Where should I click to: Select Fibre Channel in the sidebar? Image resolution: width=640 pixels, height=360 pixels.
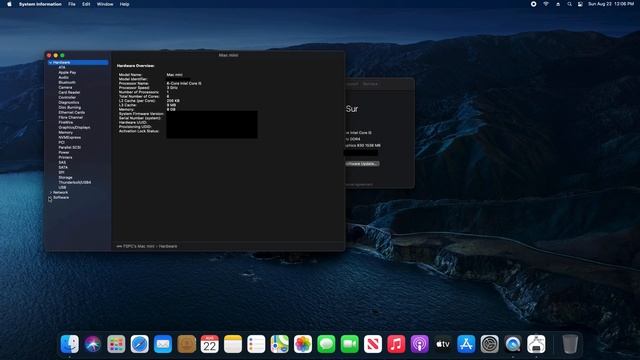(71, 117)
